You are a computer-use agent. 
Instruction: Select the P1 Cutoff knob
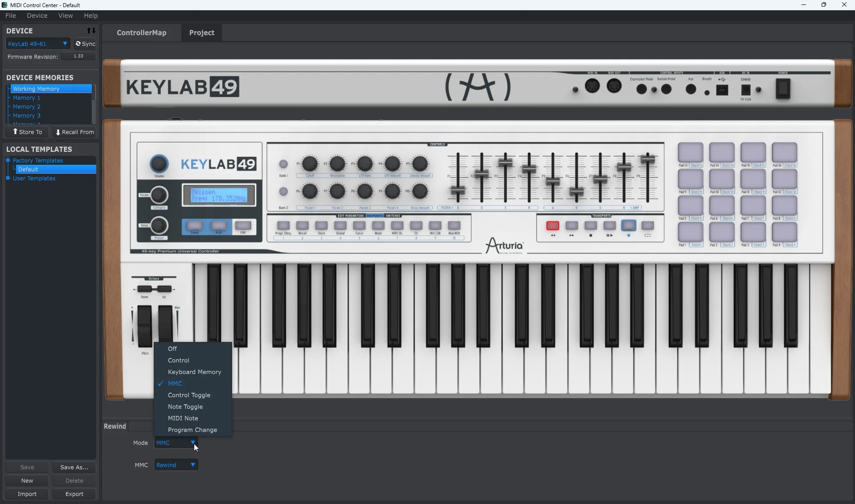pyautogui.click(x=310, y=164)
